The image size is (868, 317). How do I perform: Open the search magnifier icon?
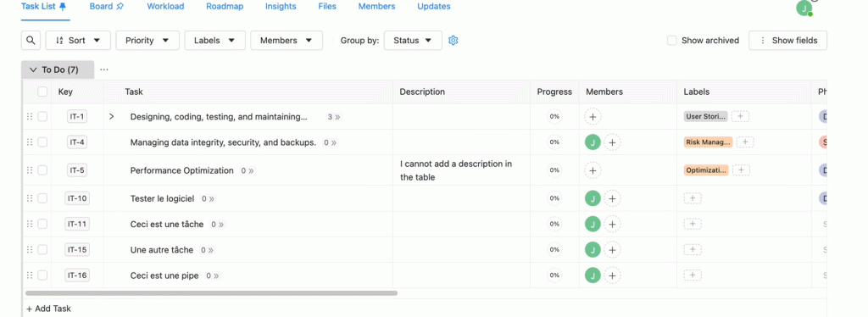pyautogui.click(x=31, y=41)
